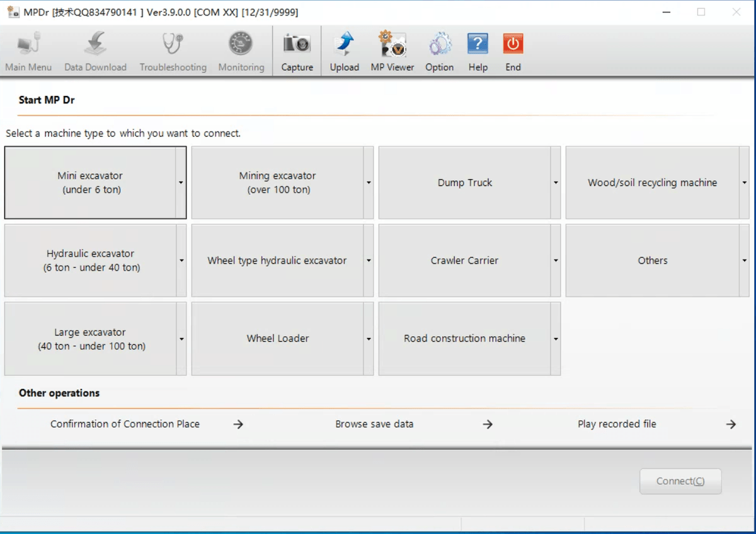Click the Monitoring gauge icon
The image size is (756, 534).
(241, 45)
